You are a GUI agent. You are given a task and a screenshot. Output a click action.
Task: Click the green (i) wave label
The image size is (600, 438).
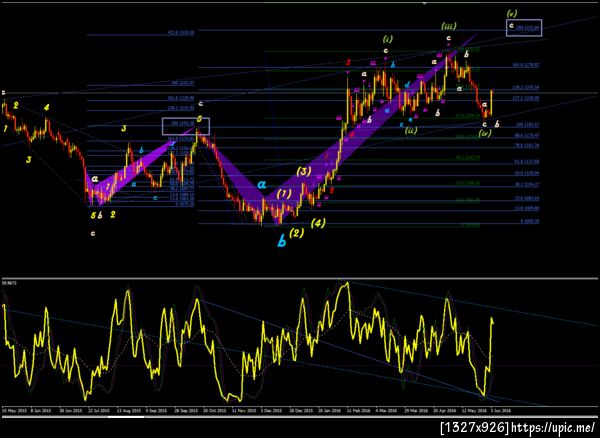(387, 38)
